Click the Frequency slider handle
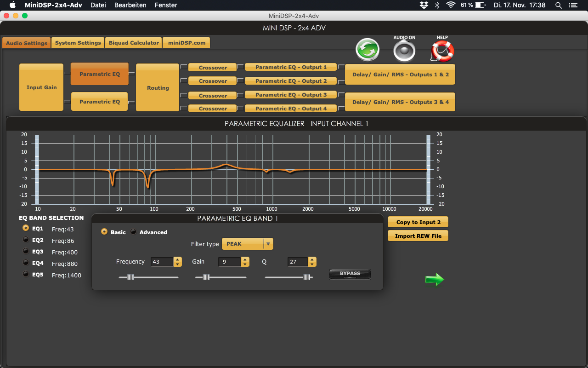Viewport: 588px width, 368px height. (130, 277)
